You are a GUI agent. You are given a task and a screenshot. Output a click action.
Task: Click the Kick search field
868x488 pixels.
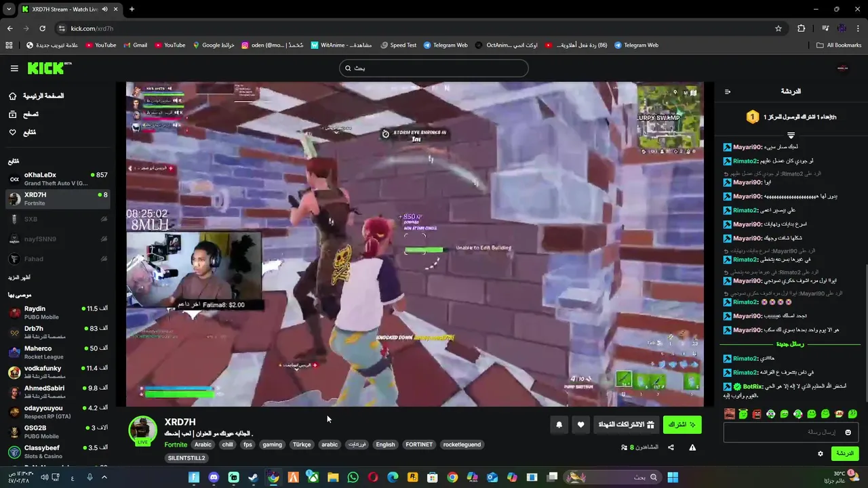433,68
